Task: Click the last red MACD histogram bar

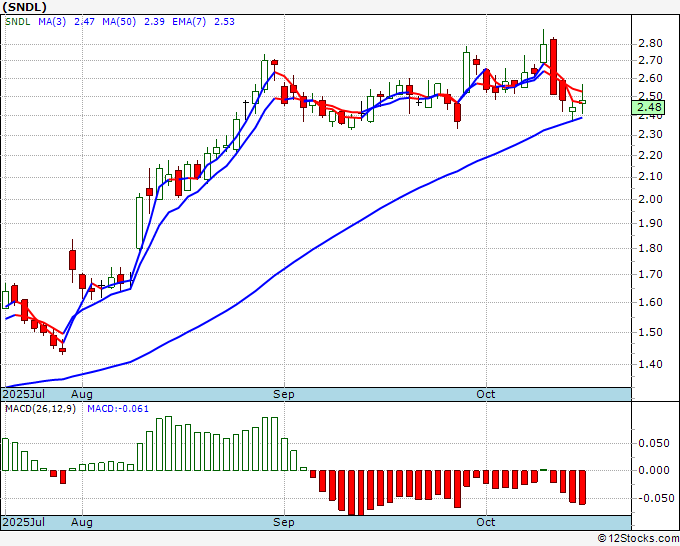Action: [582, 487]
